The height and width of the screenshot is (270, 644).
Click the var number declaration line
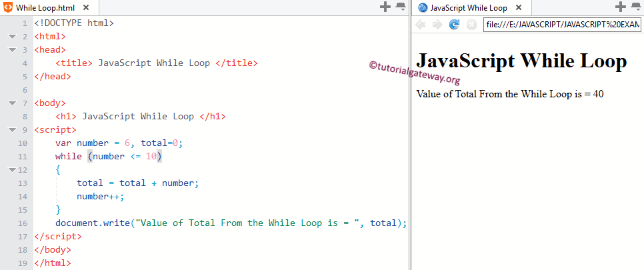tap(119, 143)
